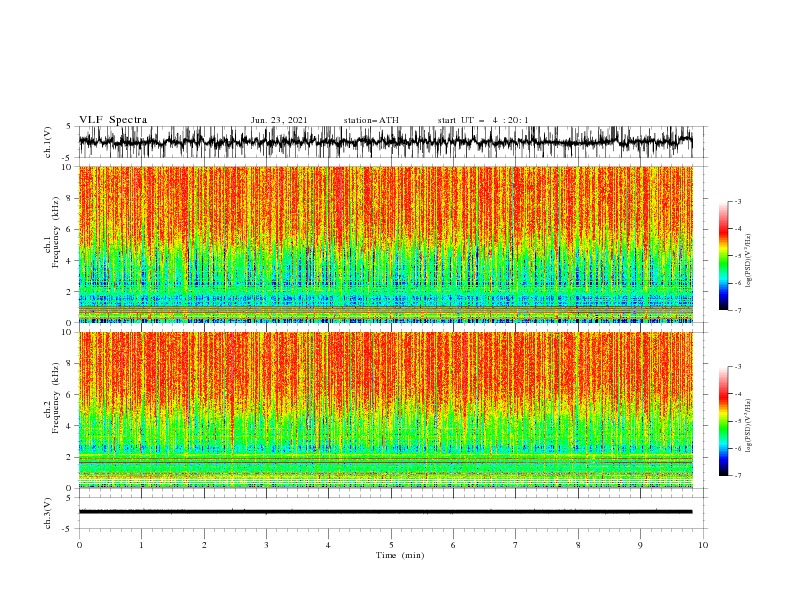
Task: Click inside the ch.1 spectrogram panel
Action: coord(385,244)
